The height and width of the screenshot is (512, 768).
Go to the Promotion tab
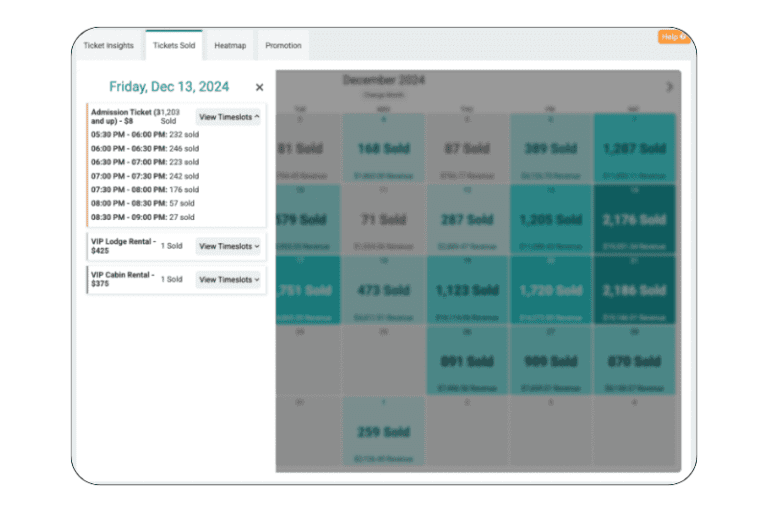(x=283, y=46)
